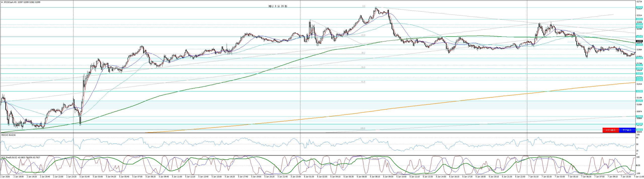Image resolution: width=644 pixels, height=179 pixels.
Task: Click the 51141 price level tag
Action: pyautogui.click(x=639, y=101)
